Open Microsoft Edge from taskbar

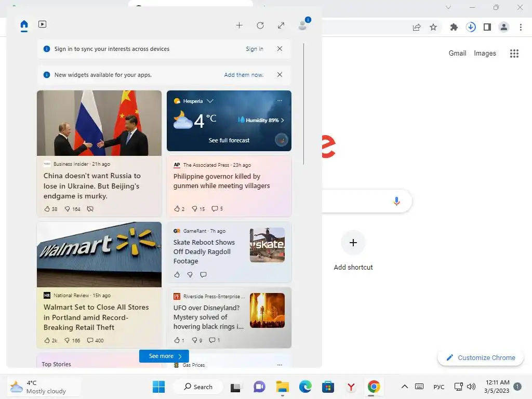pyautogui.click(x=305, y=387)
